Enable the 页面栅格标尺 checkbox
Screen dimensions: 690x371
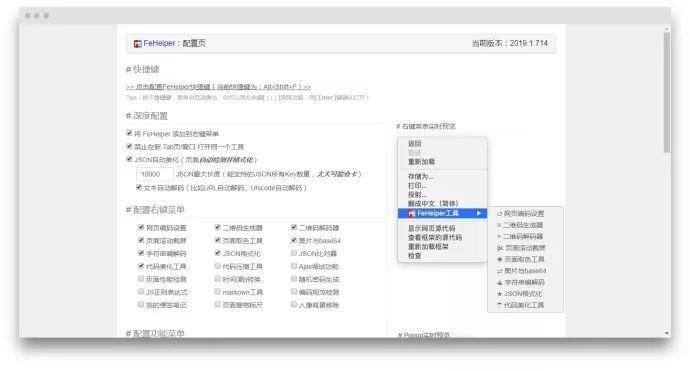click(x=218, y=304)
